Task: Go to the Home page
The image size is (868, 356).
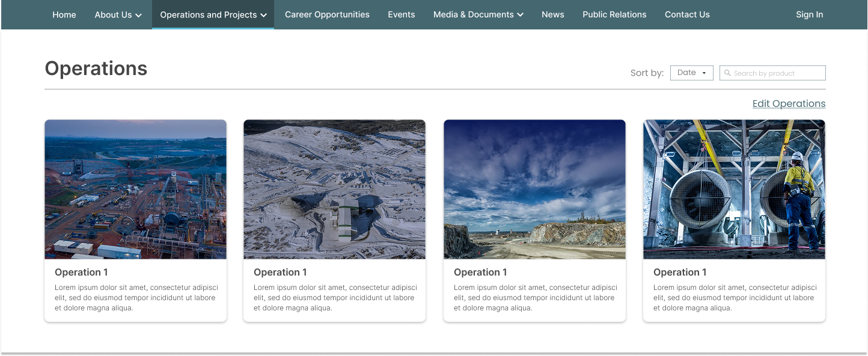Action: coord(64,14)
